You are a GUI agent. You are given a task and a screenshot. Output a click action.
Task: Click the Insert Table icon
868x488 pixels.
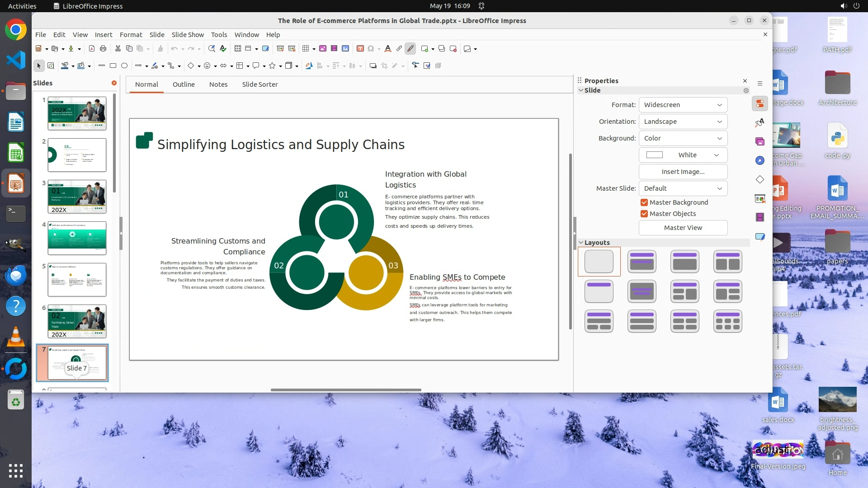[306, 49]
